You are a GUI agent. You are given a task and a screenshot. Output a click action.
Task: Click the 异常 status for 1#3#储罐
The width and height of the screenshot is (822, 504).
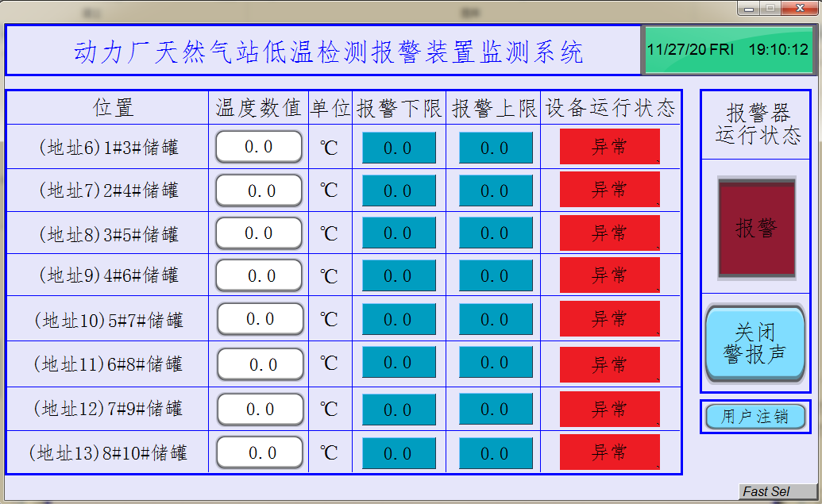tap(609, 147)
